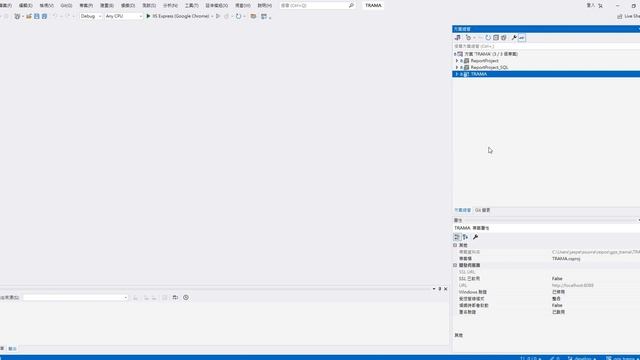Open the Any CPU platform dropdown
The width and height of the screenshot is (640, 360).
(x=124, y=16)
